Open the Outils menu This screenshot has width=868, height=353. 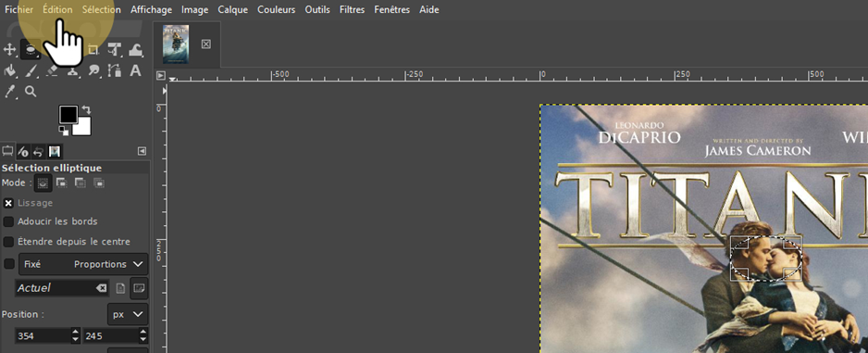[x=317, y=9]
